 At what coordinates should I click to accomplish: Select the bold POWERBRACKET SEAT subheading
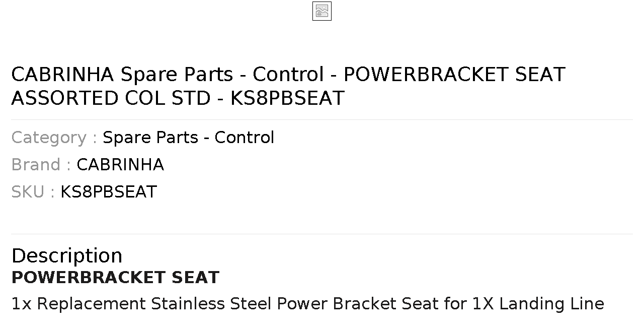click(x=115, y=278)
